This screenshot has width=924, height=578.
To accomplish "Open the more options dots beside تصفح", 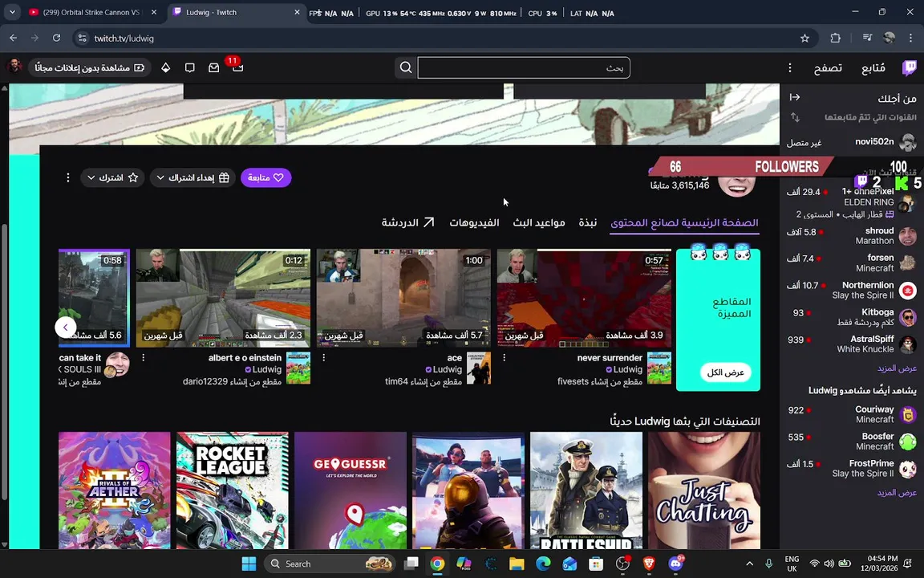I will 789,67.
